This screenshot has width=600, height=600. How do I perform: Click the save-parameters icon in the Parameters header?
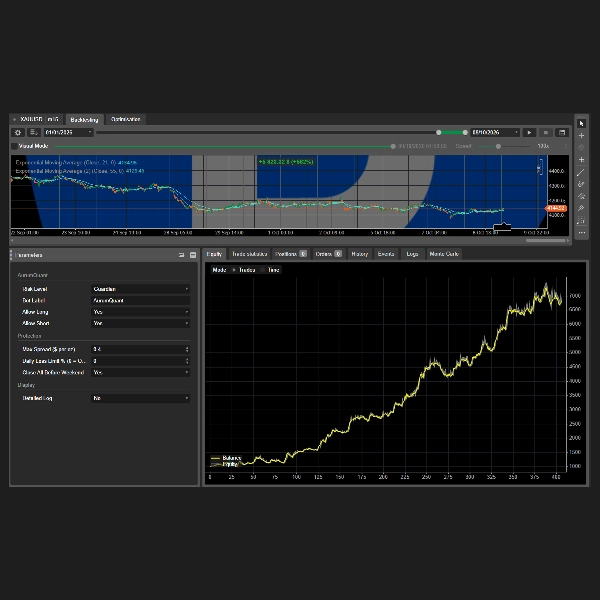click(x=181, y=255)
